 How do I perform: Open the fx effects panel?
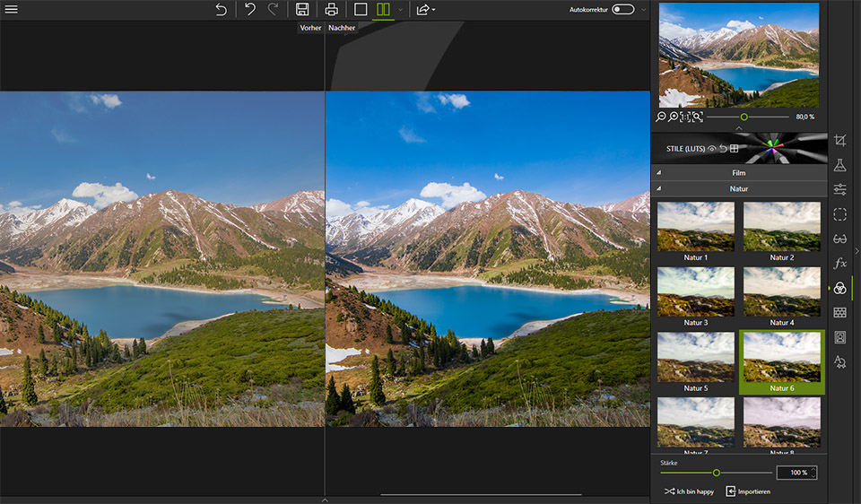[x=839, y=263]
